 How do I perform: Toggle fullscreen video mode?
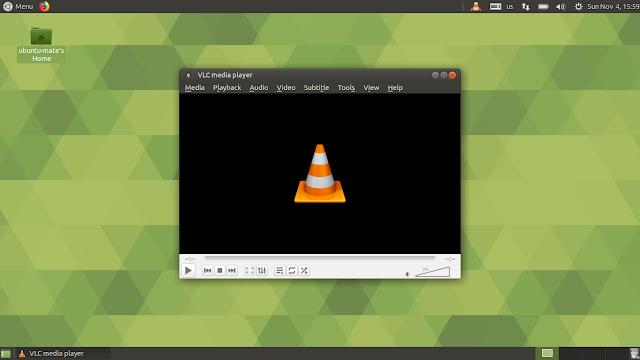[249, 271]
